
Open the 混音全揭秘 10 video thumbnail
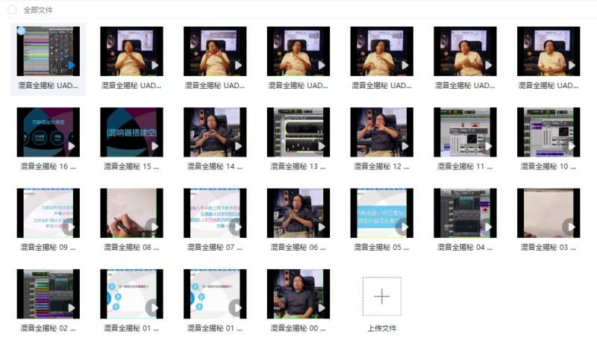(x=548, y=132)
